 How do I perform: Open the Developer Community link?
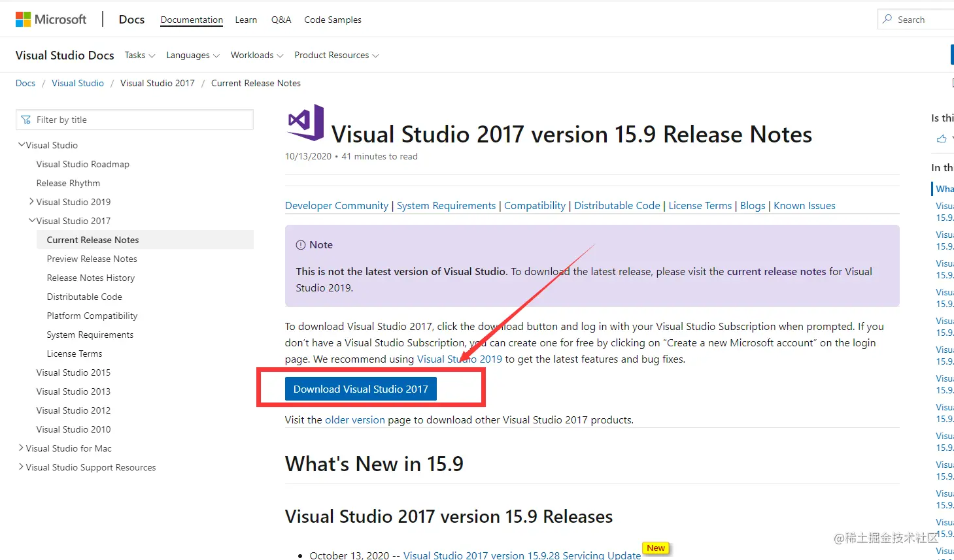click(337, 205)
